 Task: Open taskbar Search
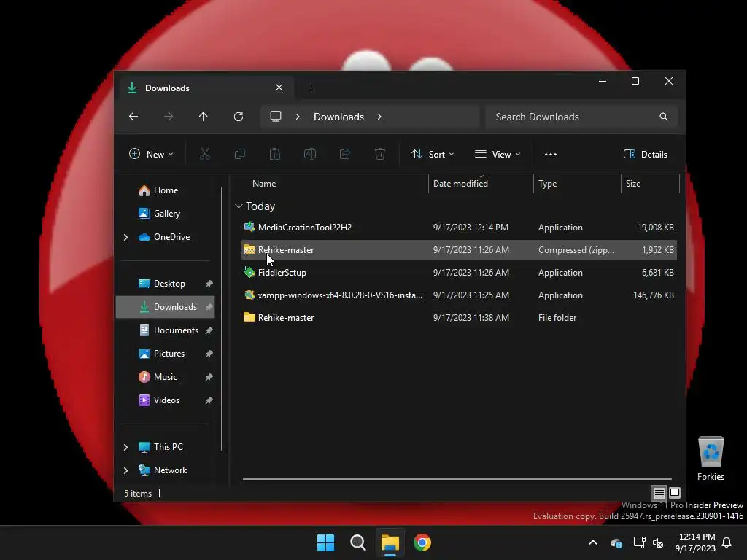click(x=357, y=542)
